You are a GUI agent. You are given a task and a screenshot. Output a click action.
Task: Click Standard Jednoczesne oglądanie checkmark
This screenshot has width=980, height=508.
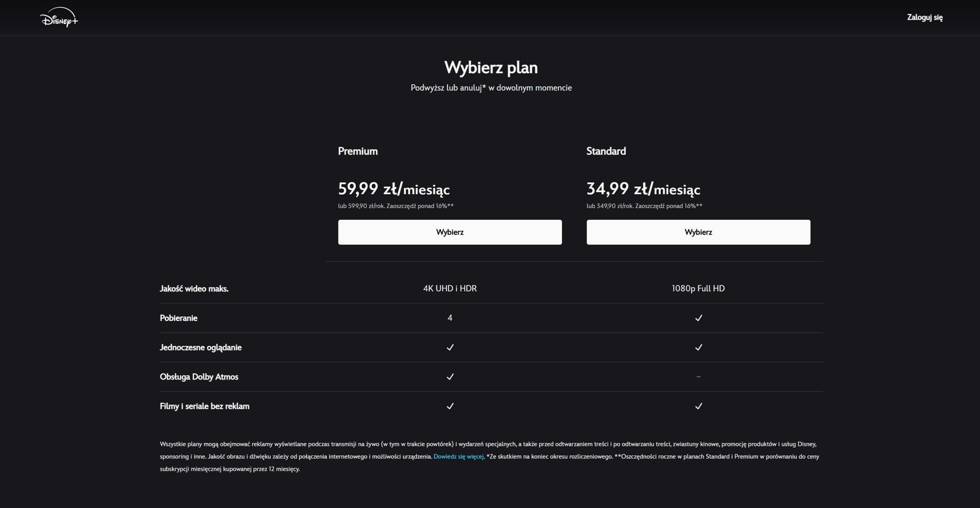coord(698,347)
